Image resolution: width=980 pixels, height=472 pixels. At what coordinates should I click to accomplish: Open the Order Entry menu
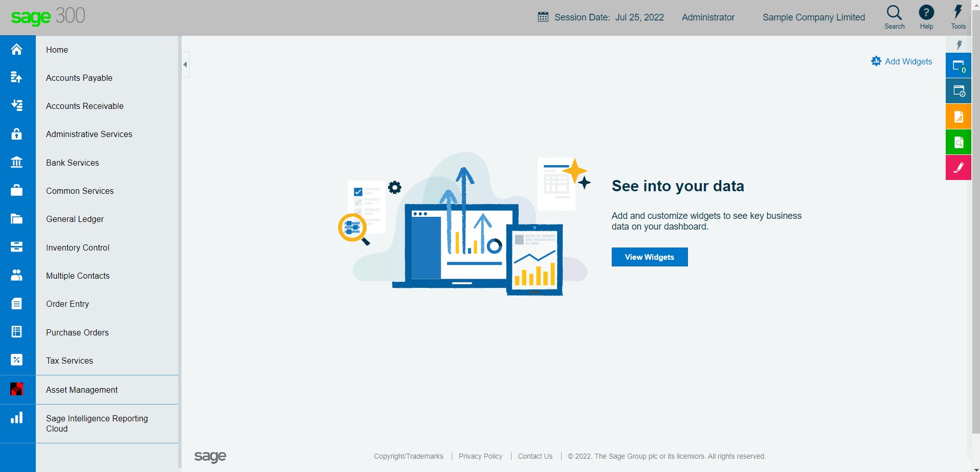pyautogui.click(x=68, y=304)
